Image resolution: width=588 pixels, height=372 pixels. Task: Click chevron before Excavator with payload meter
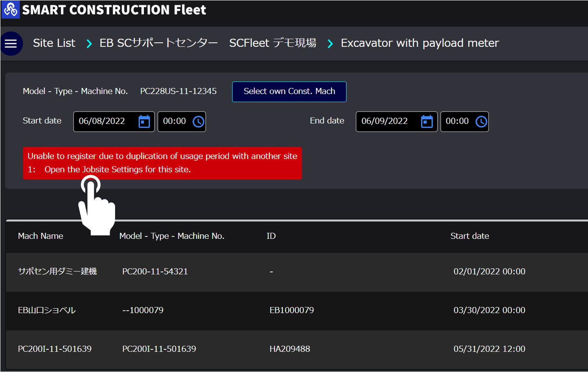tap(330, 44)
